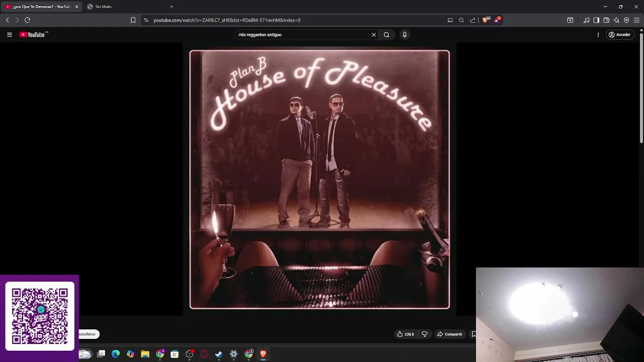Open zoom-out magnifier in address bar
Viewport: 644px width, 362px height.
tap(461, 20)
